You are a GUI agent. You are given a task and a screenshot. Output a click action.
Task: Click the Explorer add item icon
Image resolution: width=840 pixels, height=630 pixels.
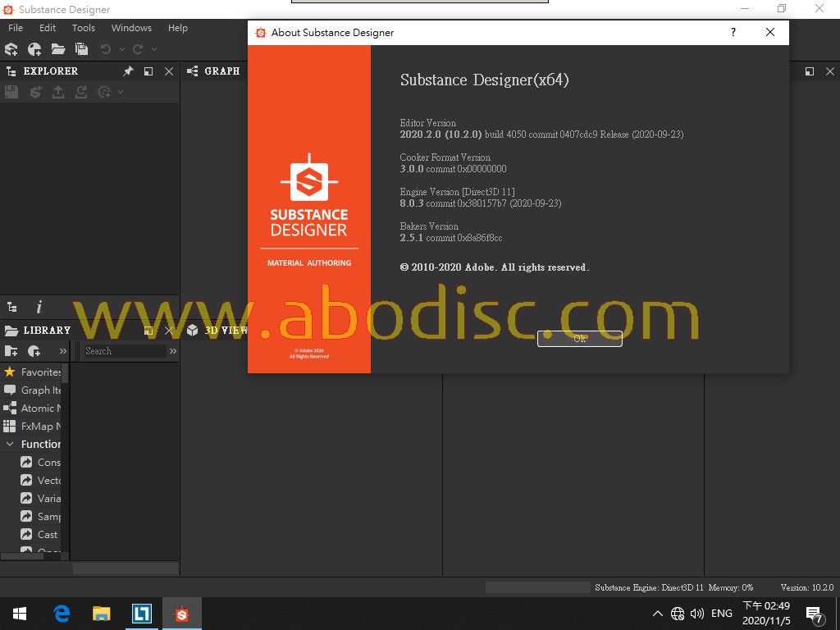tap(104, 92)
